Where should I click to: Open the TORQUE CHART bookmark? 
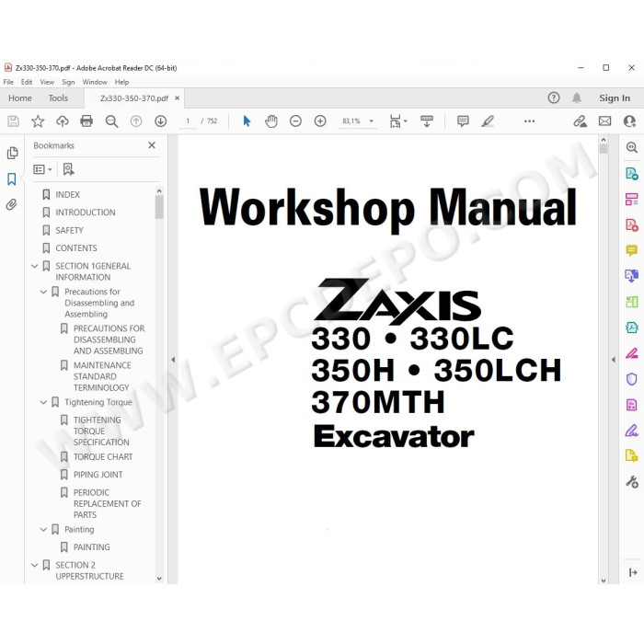coord(103,456)
